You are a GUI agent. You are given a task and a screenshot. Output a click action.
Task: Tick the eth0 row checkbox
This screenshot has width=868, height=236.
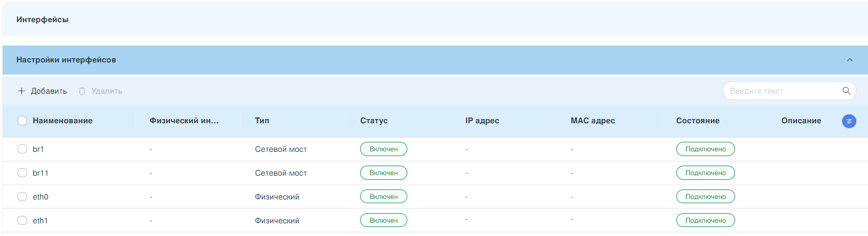[x=22, y=197]
